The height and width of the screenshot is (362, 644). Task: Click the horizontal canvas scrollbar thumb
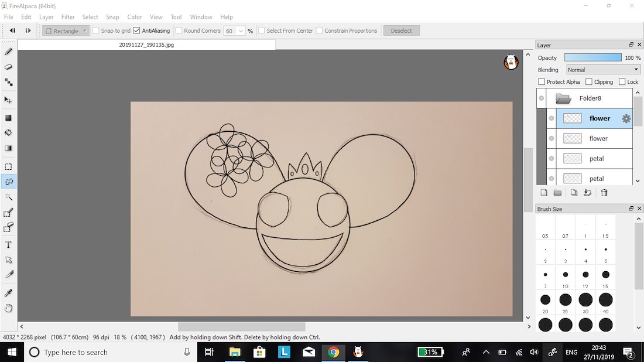[241, 327]
